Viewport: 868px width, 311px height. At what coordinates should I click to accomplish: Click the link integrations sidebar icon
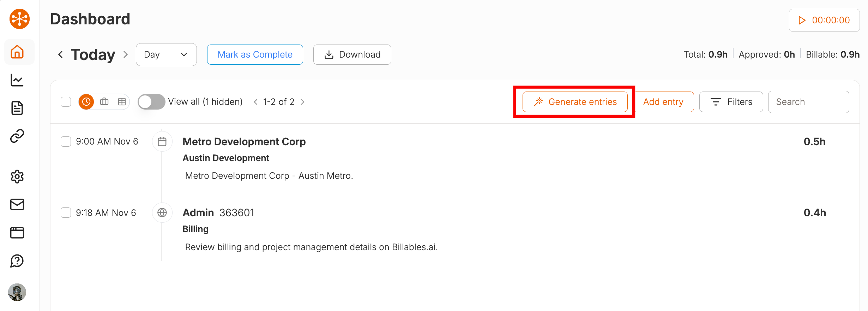click(17, 136)
